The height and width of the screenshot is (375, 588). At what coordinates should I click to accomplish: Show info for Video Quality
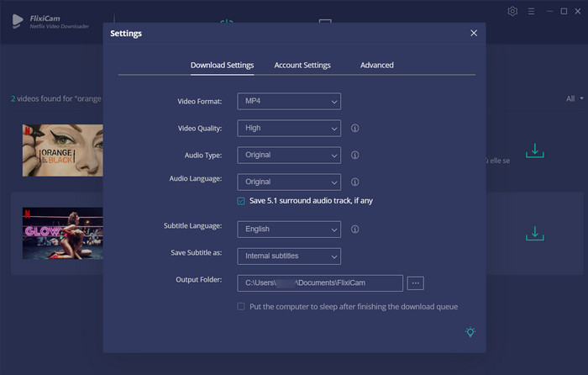tap(354, 129)
